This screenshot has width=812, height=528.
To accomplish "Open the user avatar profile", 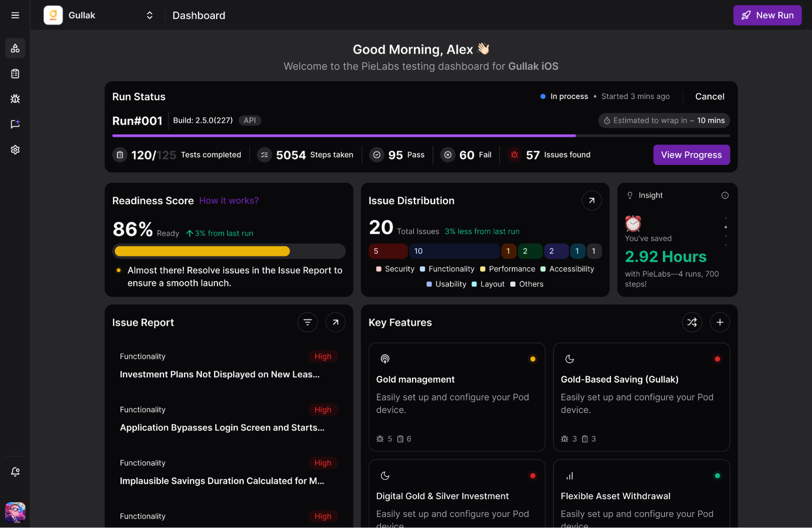I will pos(15,512).
